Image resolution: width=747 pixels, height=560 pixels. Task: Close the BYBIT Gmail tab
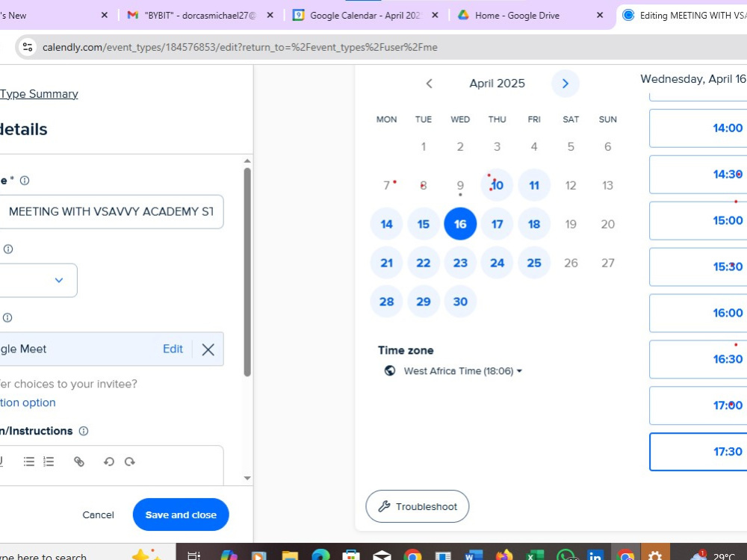270,15
